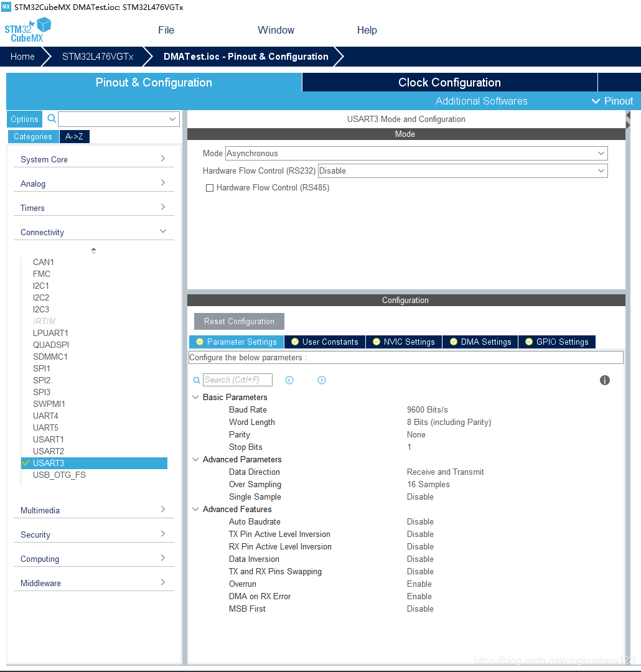The width and height of the screenshot is (641, 672).
Task: Select the Categories view tab
Action: [x=33, y=136]
